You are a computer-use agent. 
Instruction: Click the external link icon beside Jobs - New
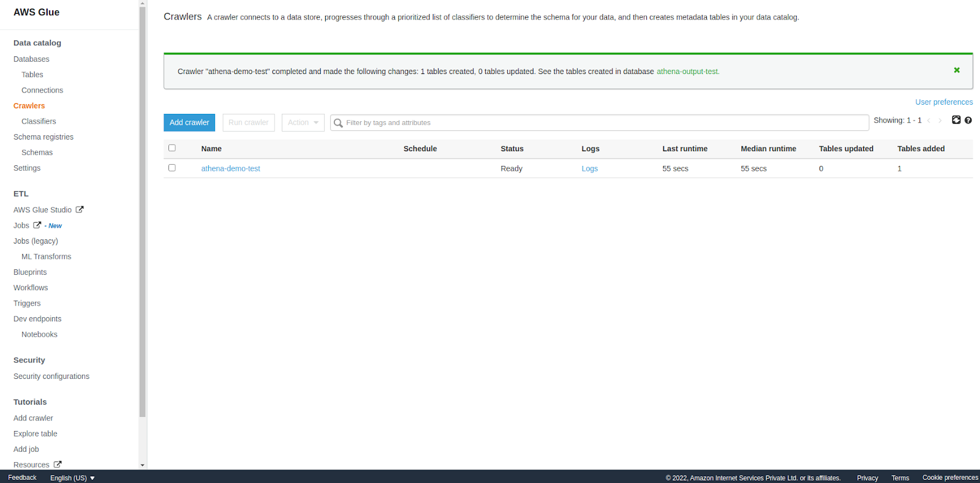click(x=37, y=225)
